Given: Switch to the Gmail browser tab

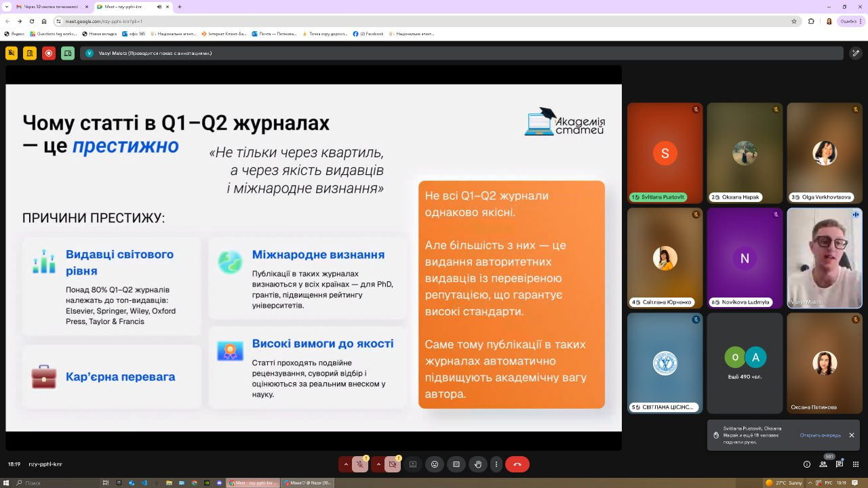Looking at the screenshot, I should coord(51,7).
